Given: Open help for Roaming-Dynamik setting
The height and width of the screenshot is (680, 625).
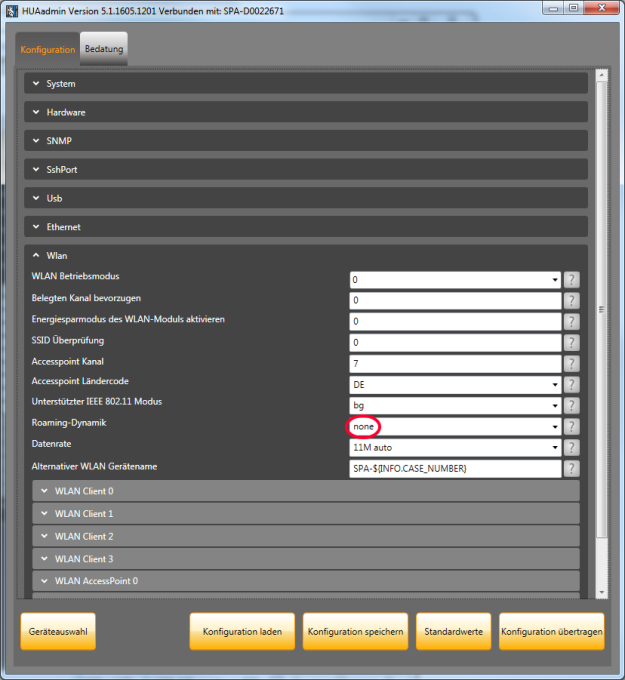Looking at the screenshot, I should tap(572, 426).
